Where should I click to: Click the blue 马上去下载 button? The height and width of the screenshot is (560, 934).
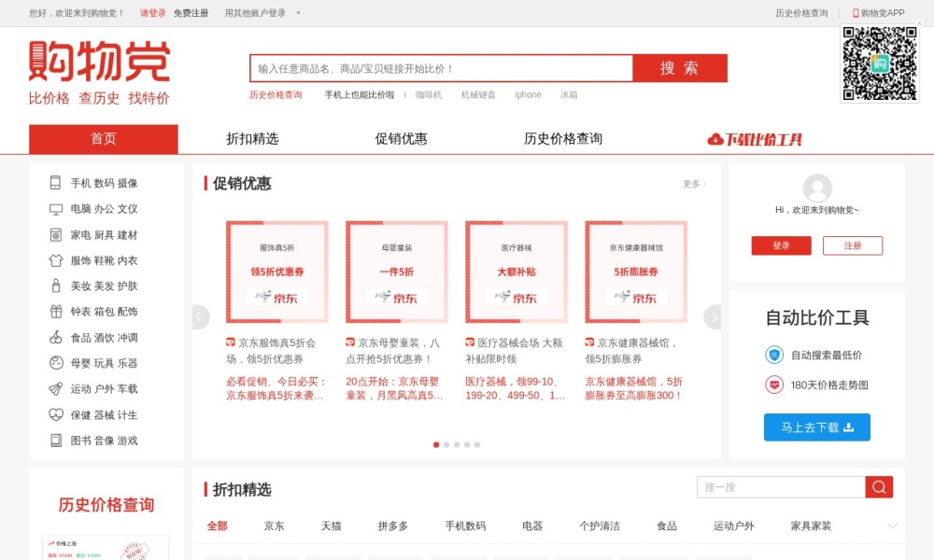(x=816, y=427)
